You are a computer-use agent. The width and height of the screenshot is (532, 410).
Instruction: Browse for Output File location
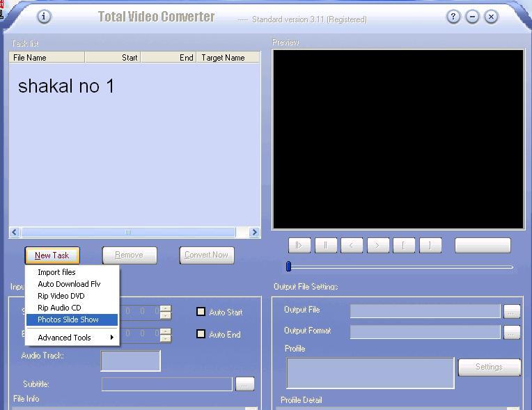pyautogui.click(x=512, y=311)
